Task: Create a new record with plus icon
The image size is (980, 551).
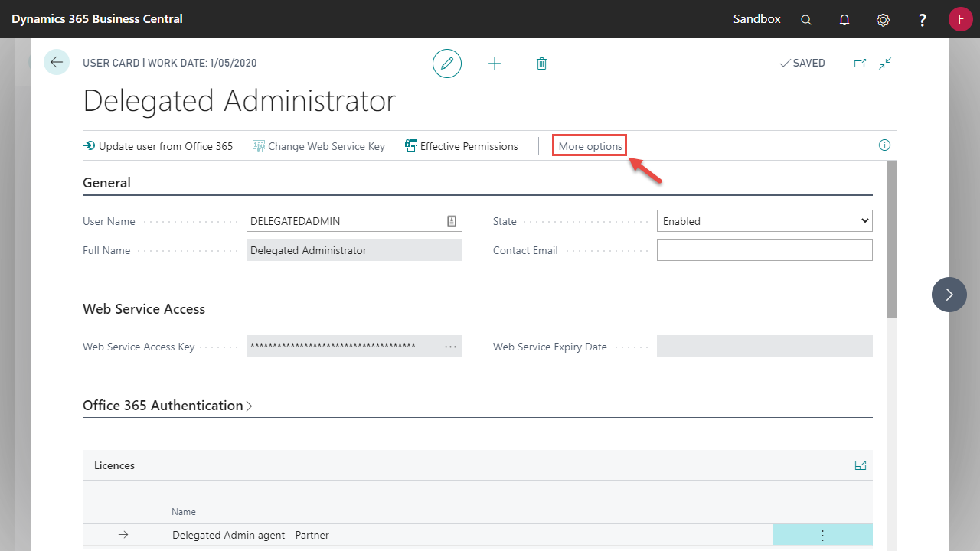Action: pos(495,64)
